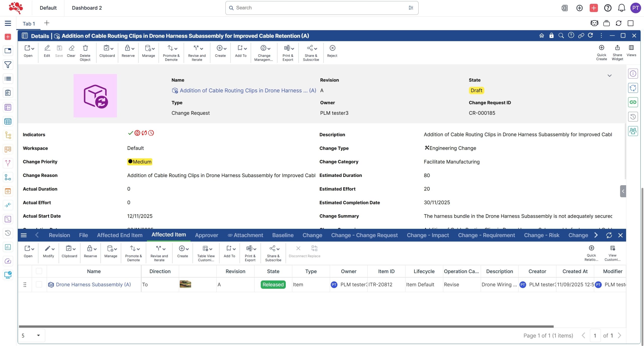Switch to the Approver tab
This screenshot has width=644, height=346.
click(x=206, y=235)
